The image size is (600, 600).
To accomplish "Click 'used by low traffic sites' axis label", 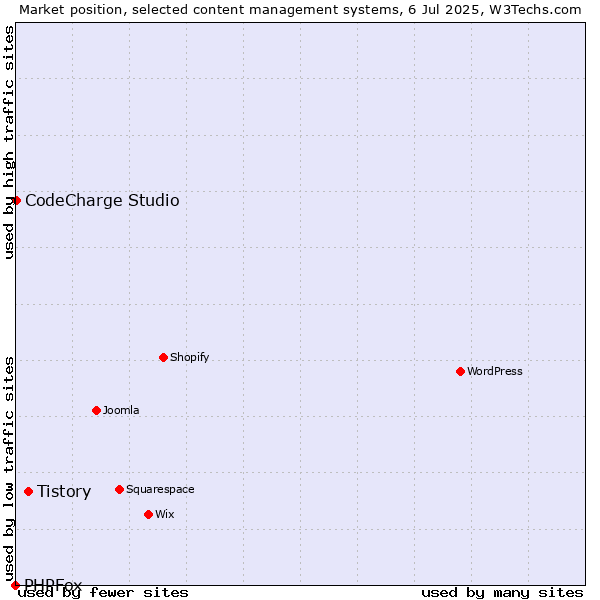I will [x=8, y=470].
